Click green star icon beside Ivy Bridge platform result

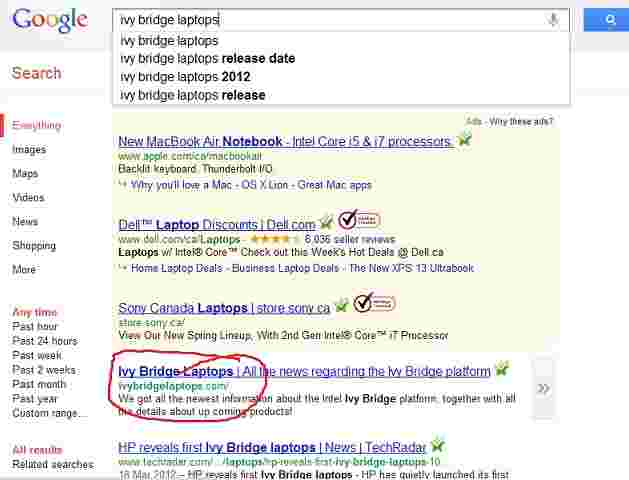click(x=501, y=369)
